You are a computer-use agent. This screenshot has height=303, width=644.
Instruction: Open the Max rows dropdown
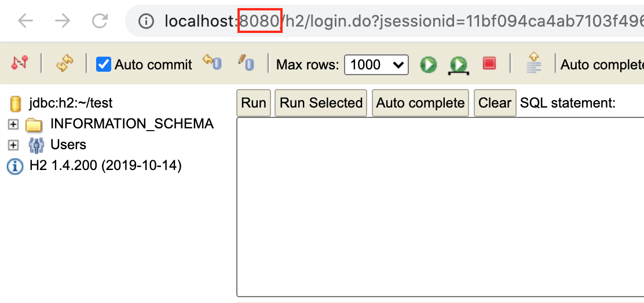(x=376, y=65)
